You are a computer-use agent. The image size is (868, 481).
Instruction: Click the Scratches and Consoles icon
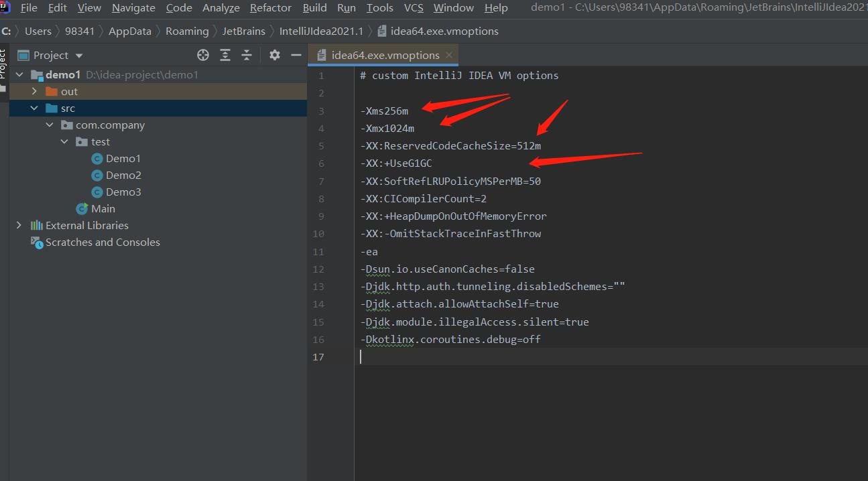tap(37, 243)
